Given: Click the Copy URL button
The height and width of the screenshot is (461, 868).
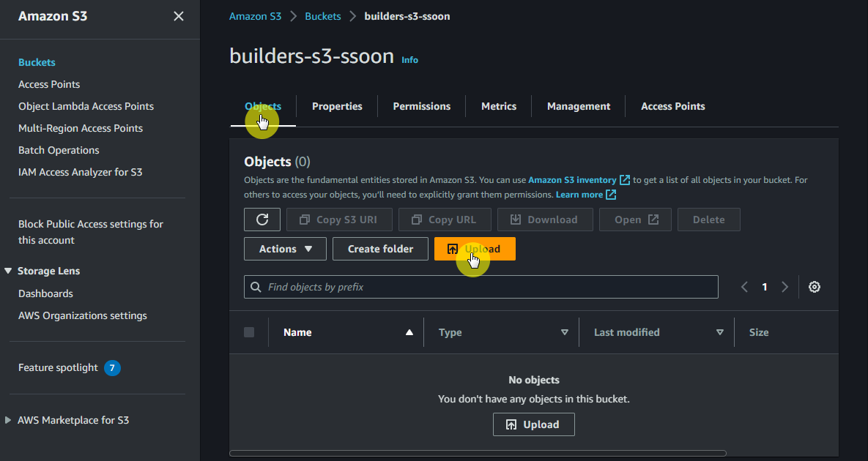Looking at the screenshot, I should pos(445,220).
